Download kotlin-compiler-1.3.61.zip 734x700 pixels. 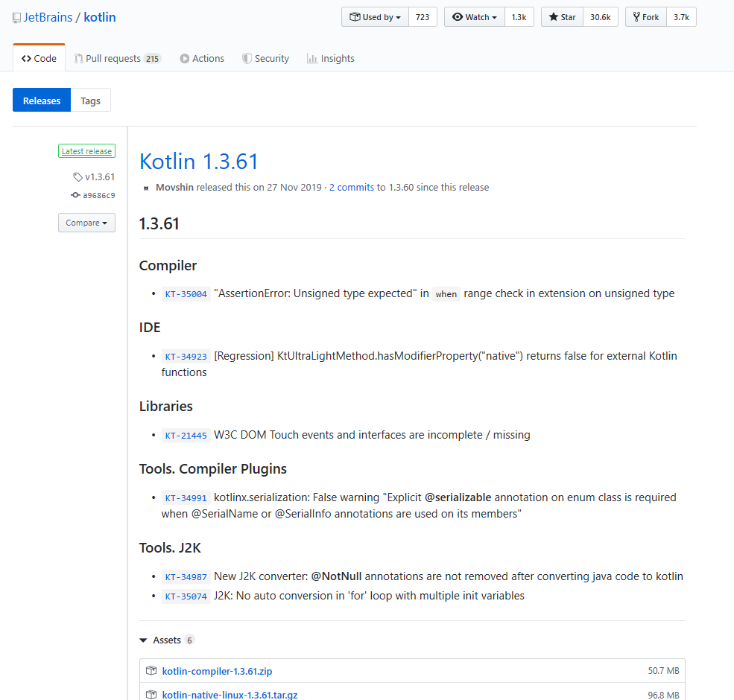click(217, 671)
